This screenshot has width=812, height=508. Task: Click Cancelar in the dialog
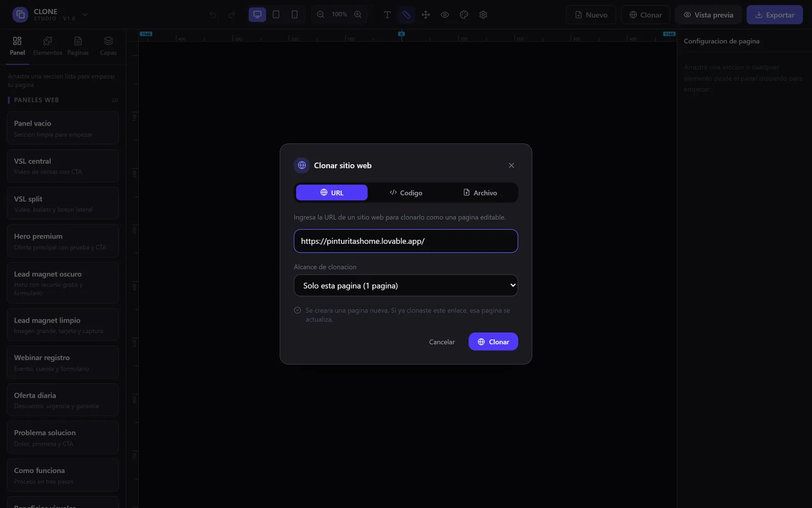(x=442, y=342)
